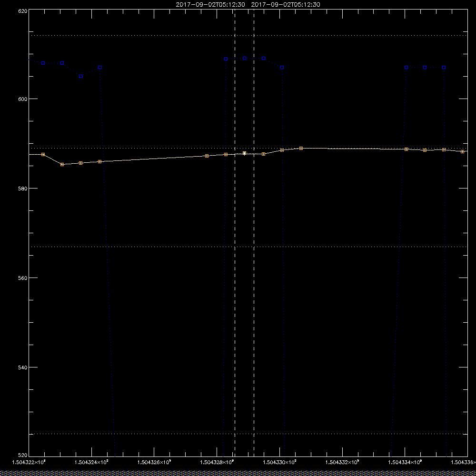
Task: Click the x-axis label 1.504324×10⁹
Action: (x=92, y=462)
